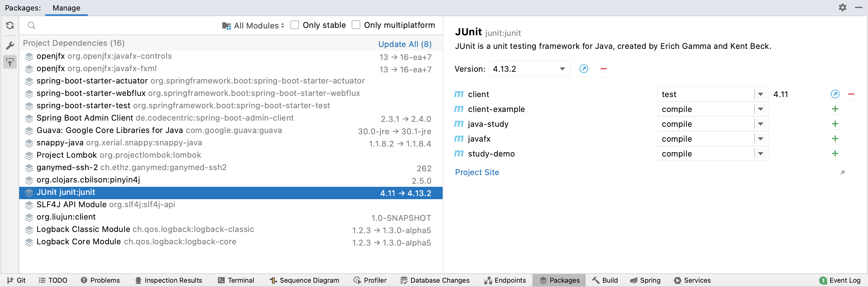
Task: Open the Terminal tool window
Action: pyautogui.click(x=236, y=280)
